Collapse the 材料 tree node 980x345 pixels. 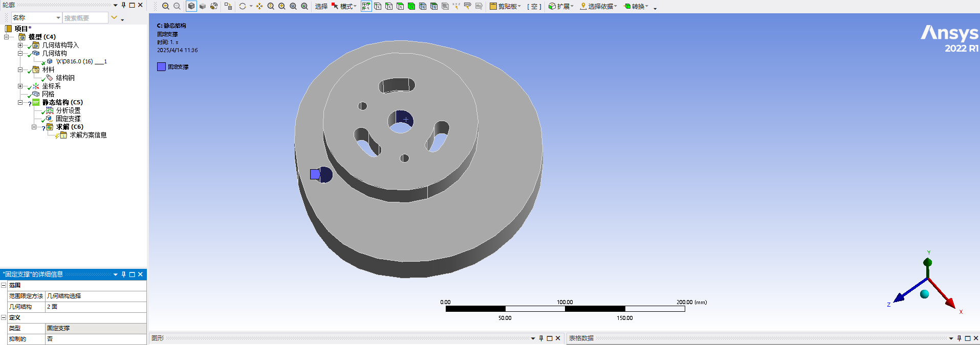point(20,70)
